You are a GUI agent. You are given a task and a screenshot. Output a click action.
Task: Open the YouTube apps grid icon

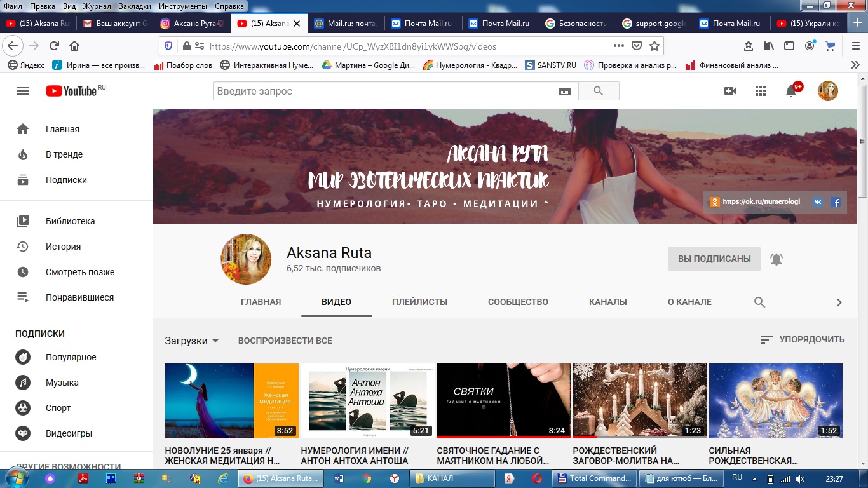pyautogui.click(x=761, y=91)
